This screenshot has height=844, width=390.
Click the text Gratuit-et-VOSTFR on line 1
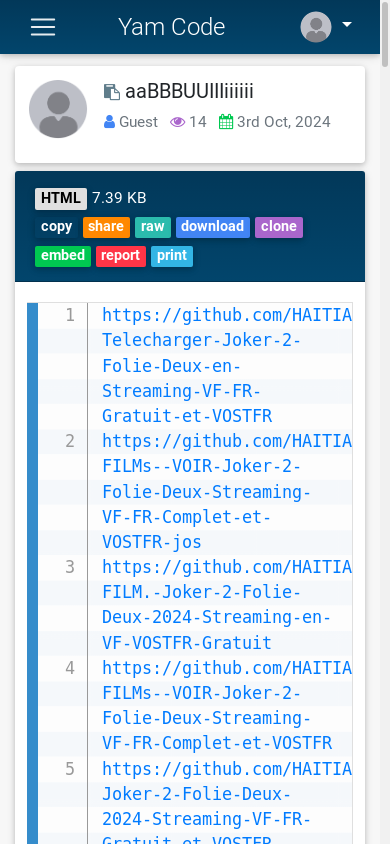(x=187, y=416)
